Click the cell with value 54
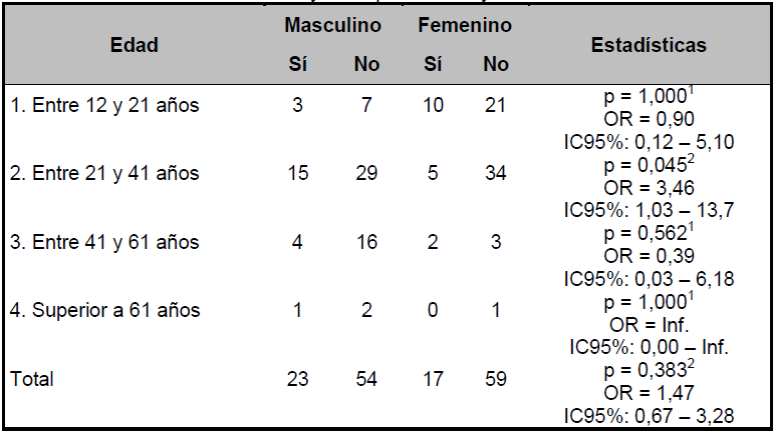 (367, 379)
